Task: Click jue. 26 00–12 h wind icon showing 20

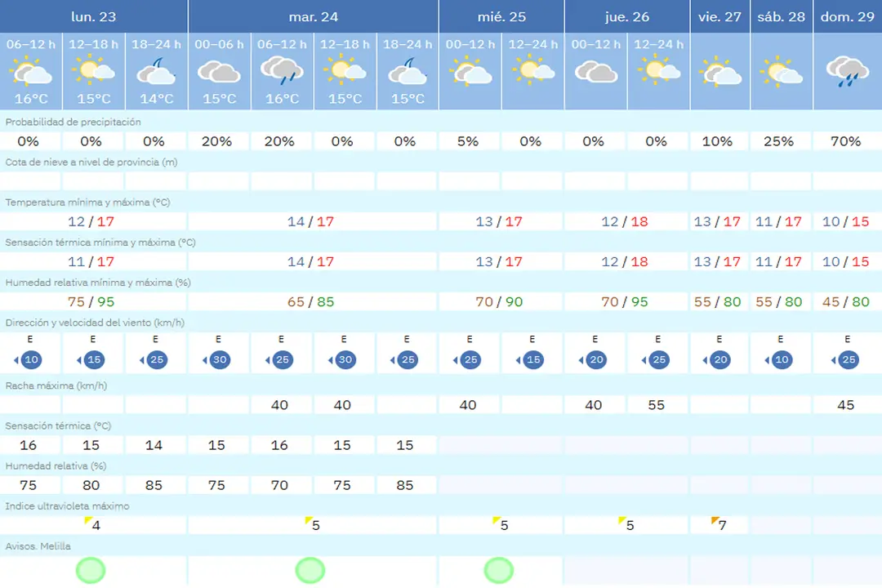Action: pos(594,359)
